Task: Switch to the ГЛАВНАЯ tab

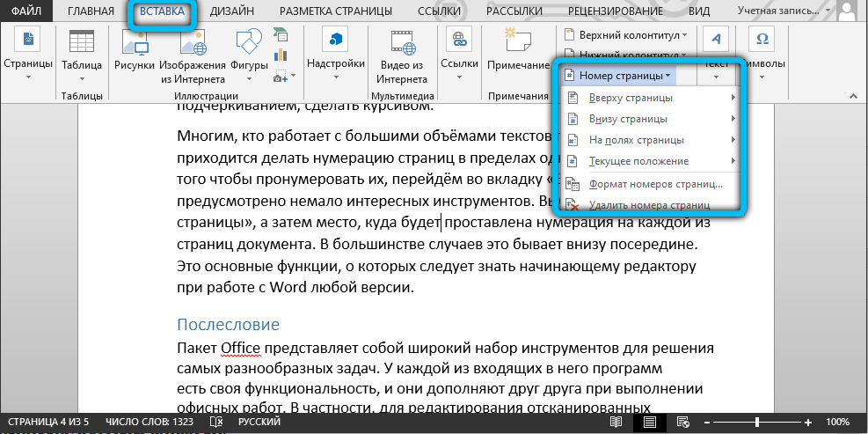Action: click(91, 11)
